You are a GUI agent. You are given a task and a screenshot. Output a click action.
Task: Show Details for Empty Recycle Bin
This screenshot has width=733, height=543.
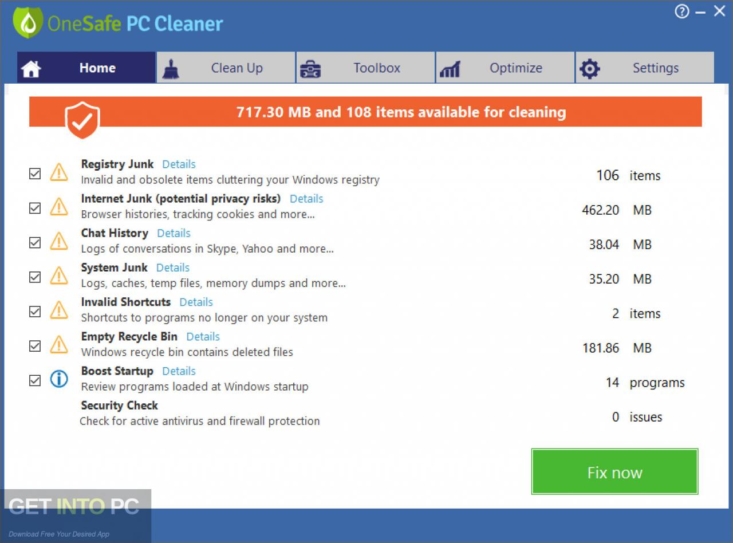[203, 336]
